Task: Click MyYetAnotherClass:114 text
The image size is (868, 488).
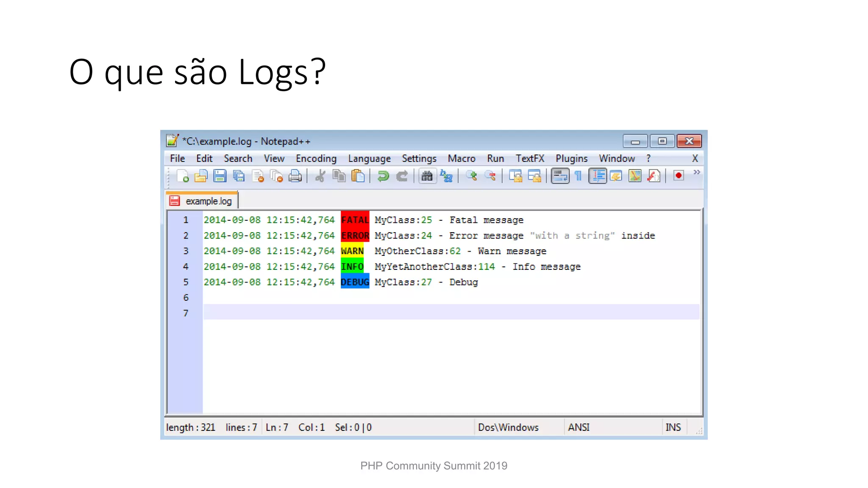Action: (x=434, y=267)
